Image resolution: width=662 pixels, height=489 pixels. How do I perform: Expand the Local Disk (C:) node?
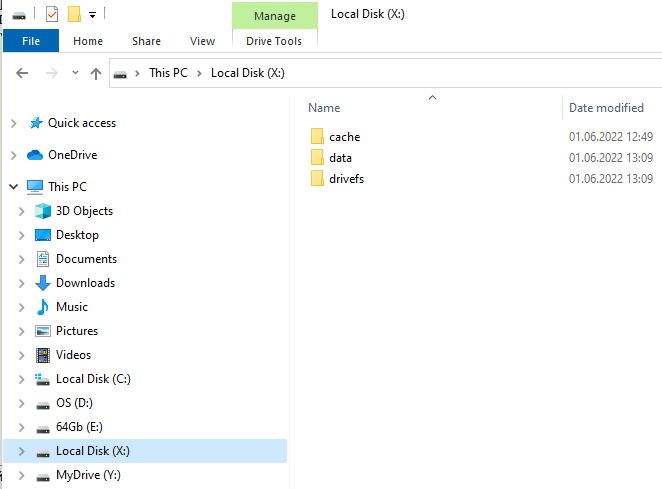point(22,380)
